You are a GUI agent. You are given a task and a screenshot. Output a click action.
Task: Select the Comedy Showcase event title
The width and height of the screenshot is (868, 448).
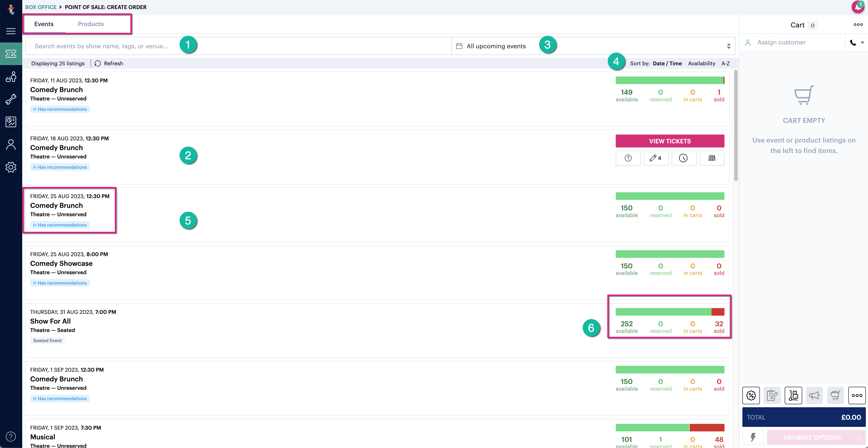61,263
